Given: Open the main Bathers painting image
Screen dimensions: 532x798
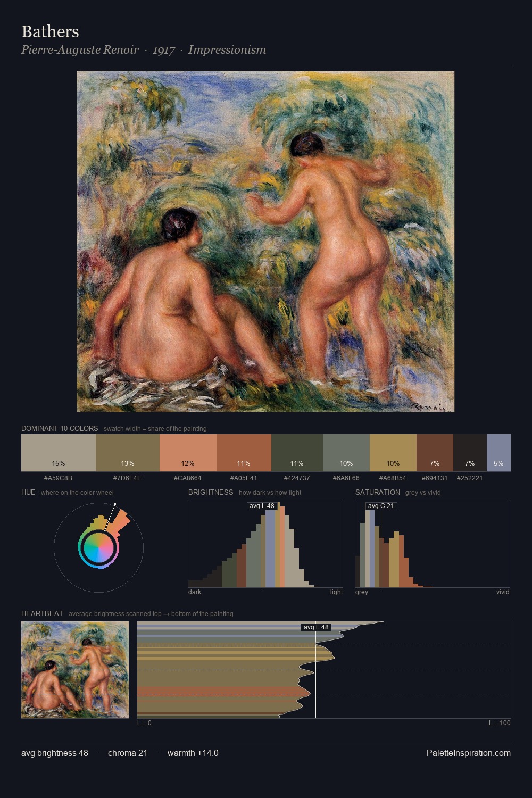Looking at the screenshot, I should point(265,242).
